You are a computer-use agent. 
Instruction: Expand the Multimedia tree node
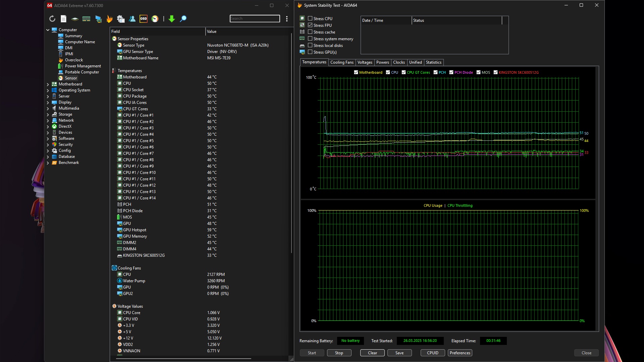pyautogui.click(x=48, y=109)
